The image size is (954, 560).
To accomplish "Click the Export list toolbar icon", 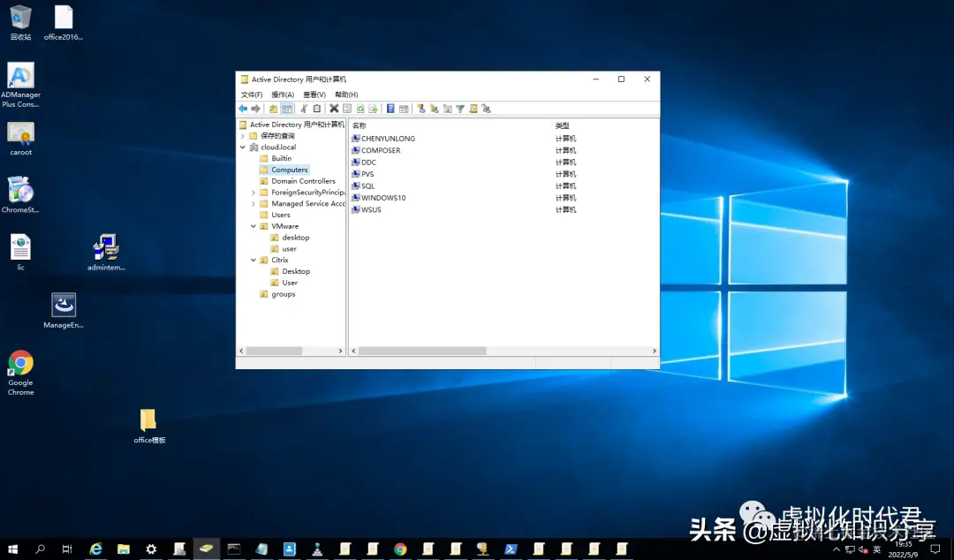I will pos(374,108).
